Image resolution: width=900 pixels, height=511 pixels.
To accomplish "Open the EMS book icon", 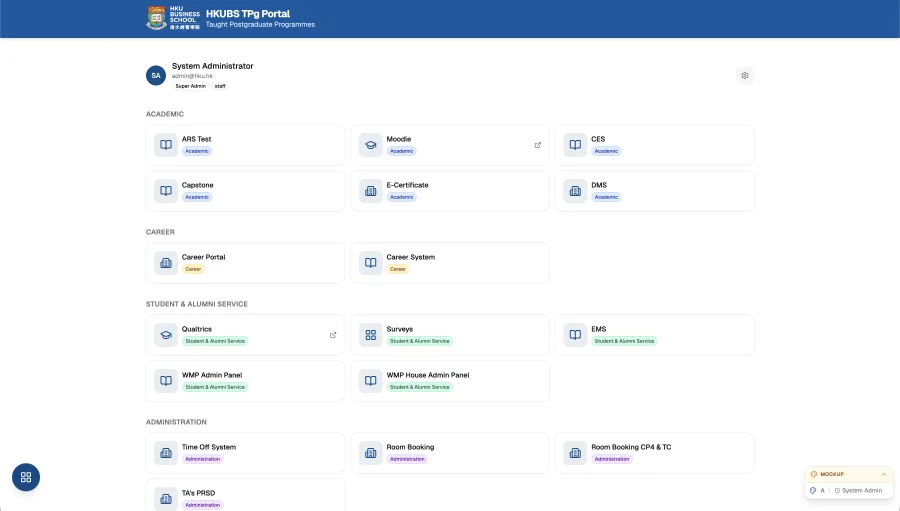I will 575,335.
